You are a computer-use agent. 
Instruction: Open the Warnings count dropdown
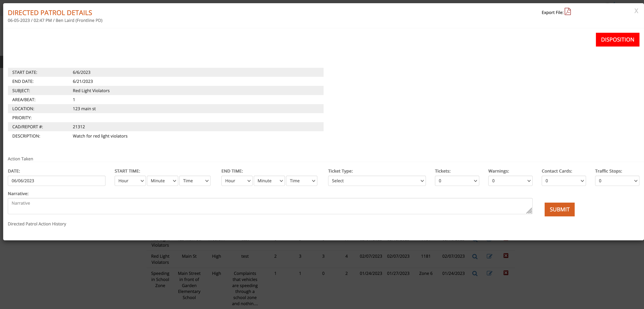510,181
